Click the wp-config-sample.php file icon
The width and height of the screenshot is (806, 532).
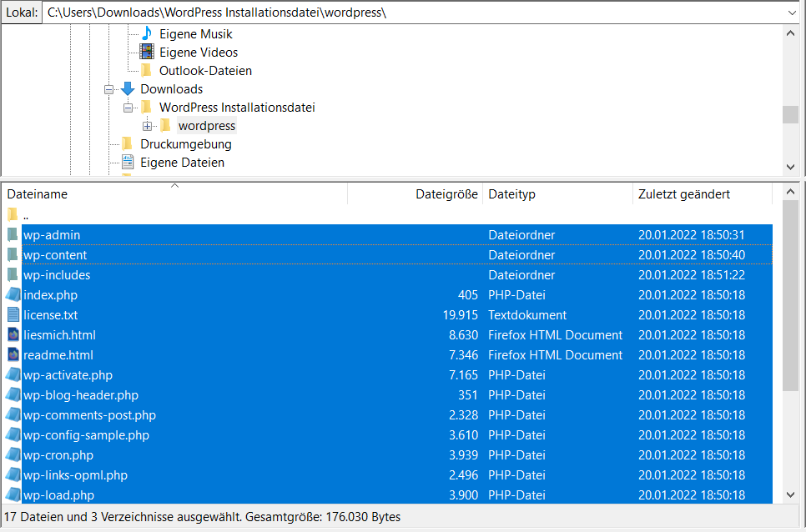[x=13, y=435]
